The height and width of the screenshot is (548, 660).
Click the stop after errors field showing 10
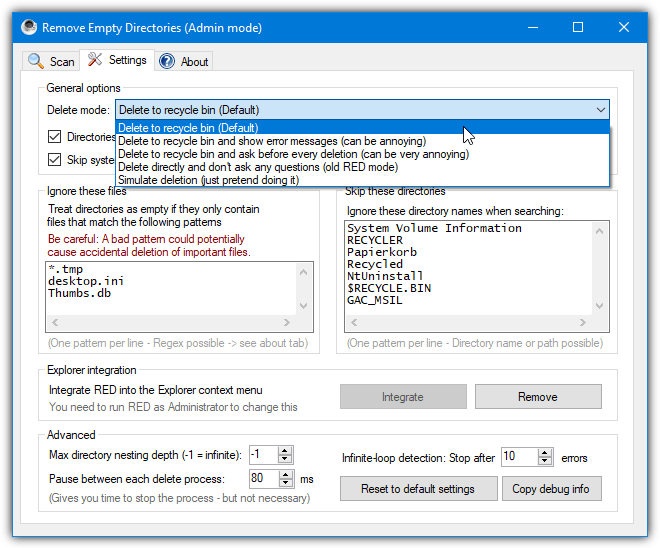tap(519, 457)
